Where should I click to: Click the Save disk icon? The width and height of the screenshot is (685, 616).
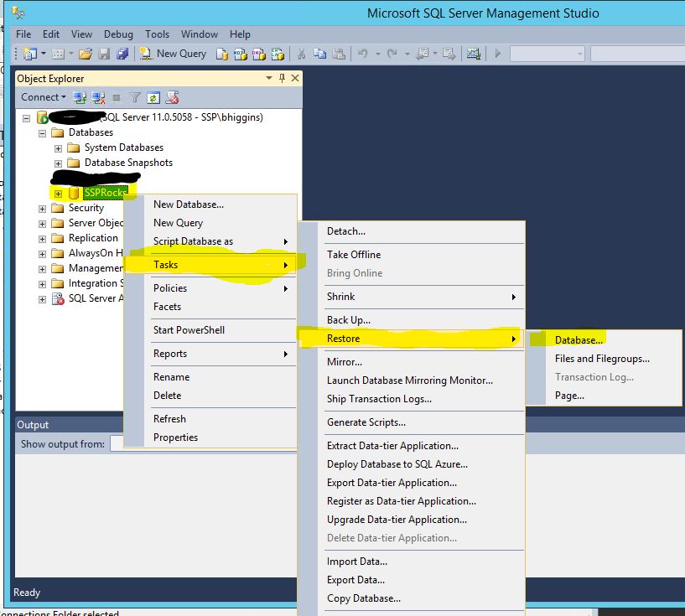tap(104, 54)
